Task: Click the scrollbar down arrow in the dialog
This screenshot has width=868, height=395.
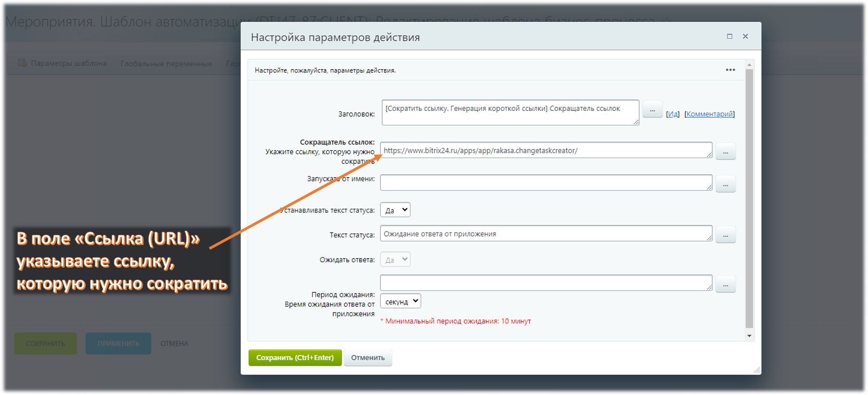Action: [749, 336]
